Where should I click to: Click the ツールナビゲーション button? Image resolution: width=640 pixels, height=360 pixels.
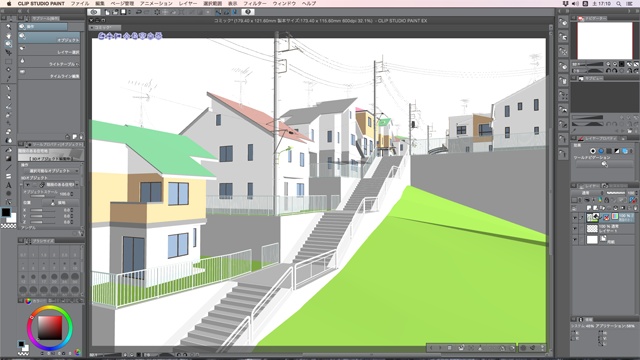604,164
